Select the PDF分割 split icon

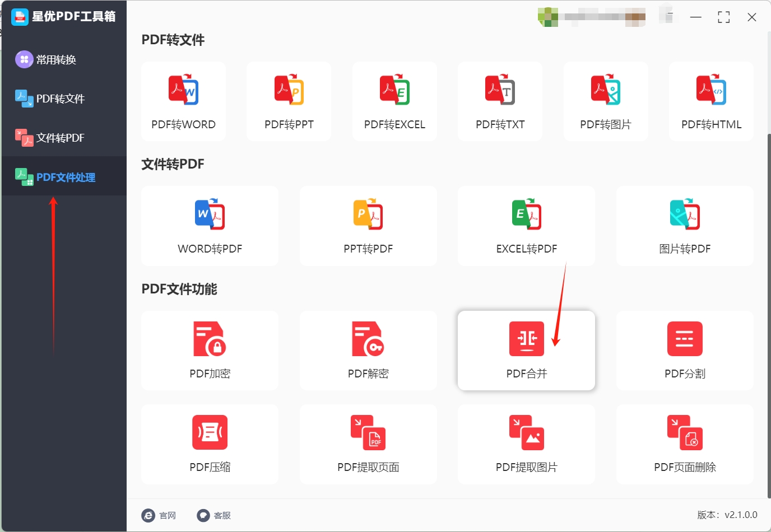coord(685,339)
